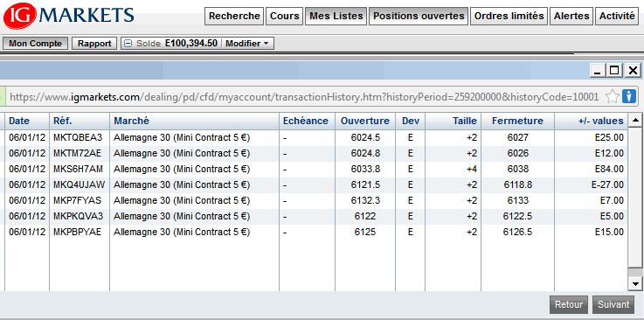Click the Echéance column header
Viewport: 644px width, 320px height.
tap(307, 122)
